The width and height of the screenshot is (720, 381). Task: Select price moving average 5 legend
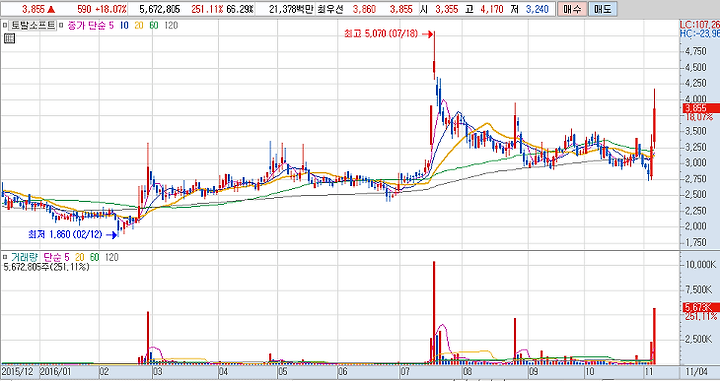111,26
